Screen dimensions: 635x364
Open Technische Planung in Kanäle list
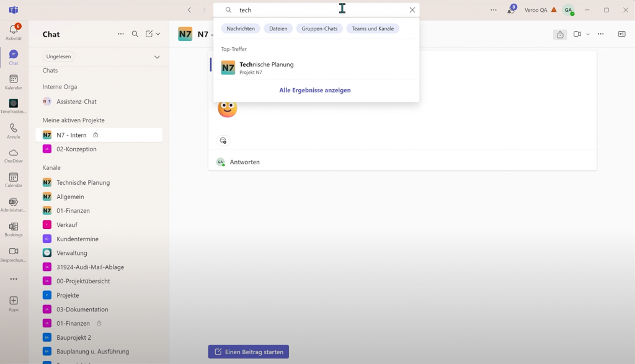click(99, 182)
